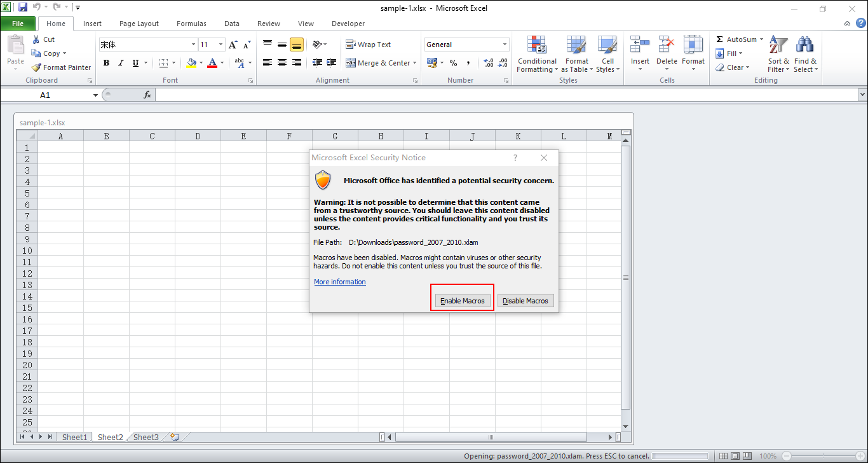868x463 pixels.
Task: Click Decrease Decimal icon
Action: coord(503,63)
